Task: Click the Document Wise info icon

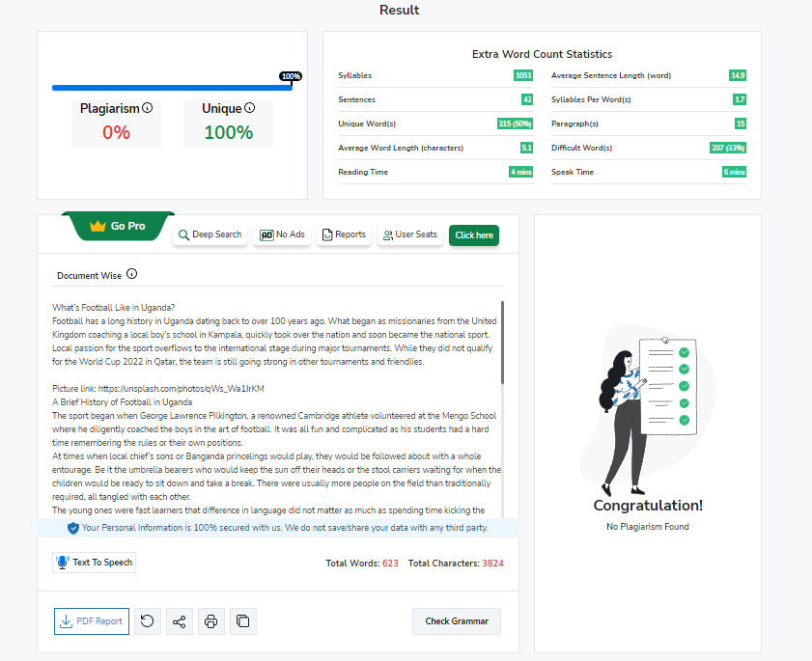Action: 132,274
